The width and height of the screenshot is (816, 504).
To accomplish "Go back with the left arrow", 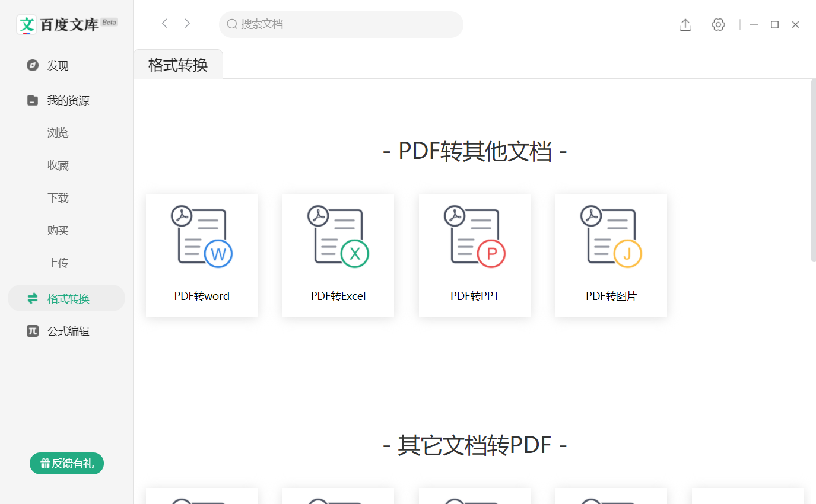I will (164, 24).
